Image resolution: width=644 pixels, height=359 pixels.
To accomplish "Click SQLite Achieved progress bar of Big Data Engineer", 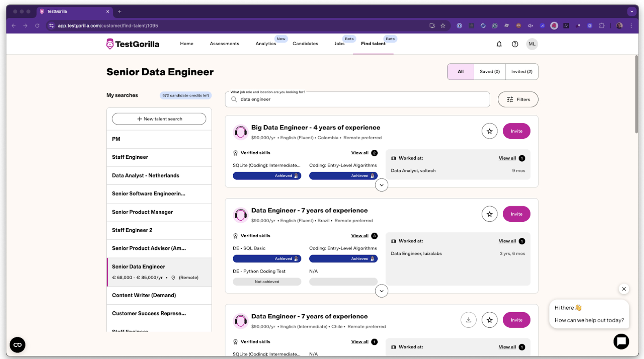I will pyautogui.click(x=267, y=176).
